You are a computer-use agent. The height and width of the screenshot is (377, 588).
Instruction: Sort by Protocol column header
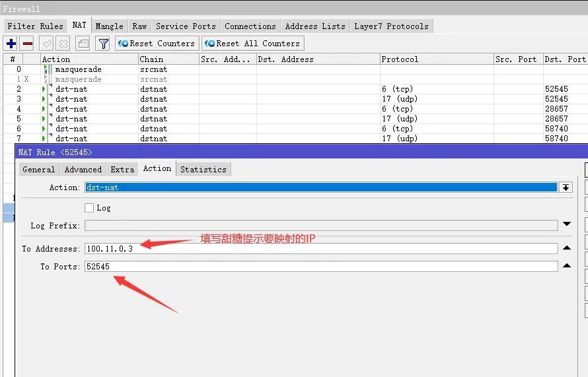coord(437,59)
